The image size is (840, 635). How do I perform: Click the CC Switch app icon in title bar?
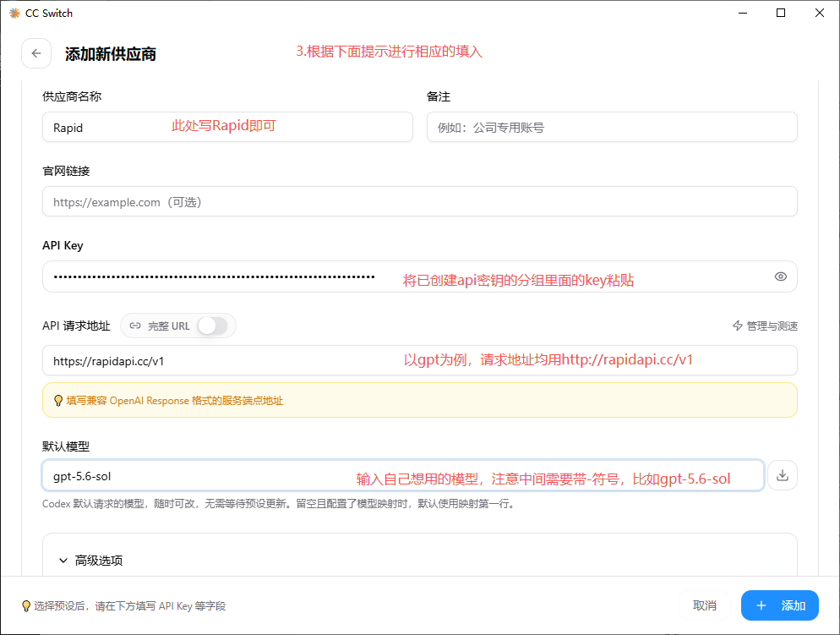(14, 13)
